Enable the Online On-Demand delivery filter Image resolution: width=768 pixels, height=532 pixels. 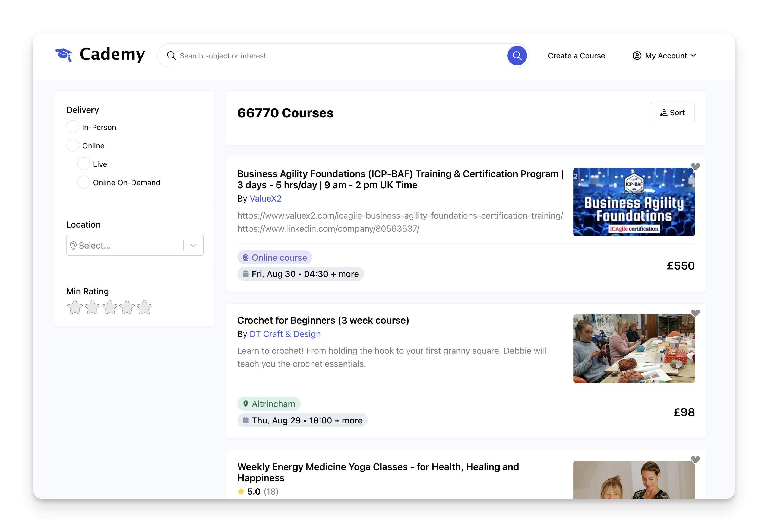tap(83, 183)
